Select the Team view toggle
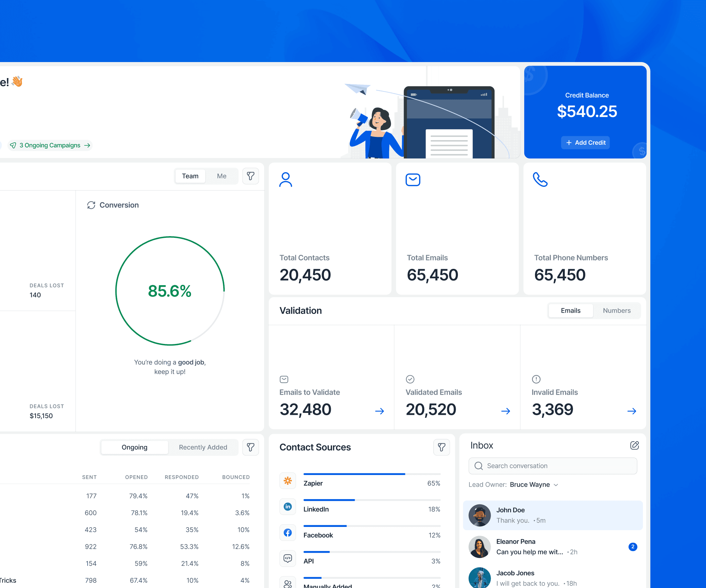Image resolution: width=706 pixels, height=588 pixels. (x=190, y=176)
